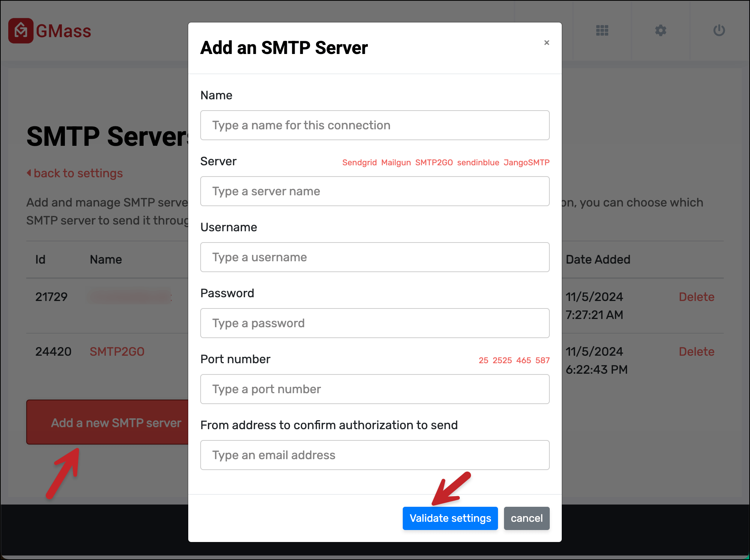
Task: Click the GMass logo icon
Action: pos(21,31)
